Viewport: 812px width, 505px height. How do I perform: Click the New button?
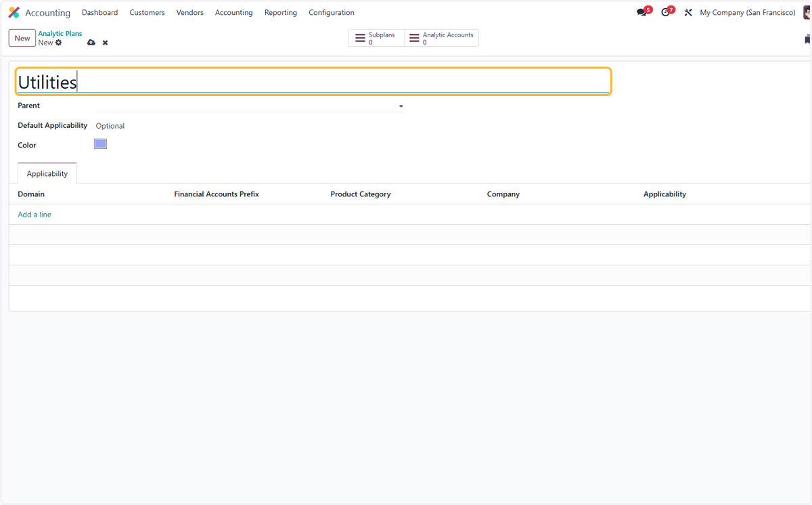point(22,38)
